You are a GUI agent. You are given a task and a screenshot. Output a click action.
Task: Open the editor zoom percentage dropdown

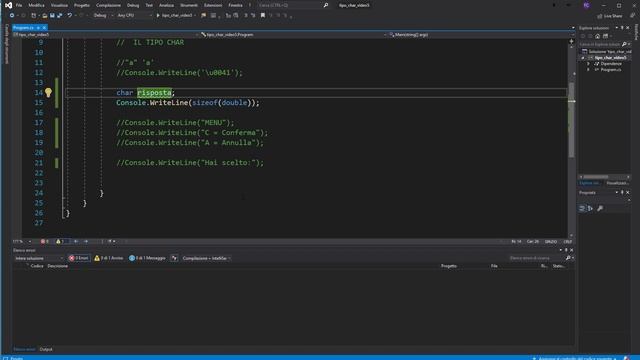22,242
